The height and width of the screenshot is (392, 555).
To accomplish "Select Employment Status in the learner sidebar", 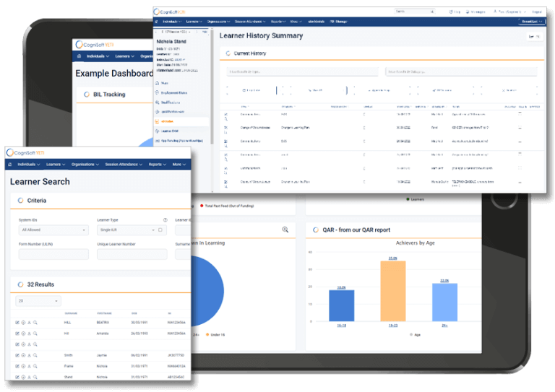I will 172,92.
